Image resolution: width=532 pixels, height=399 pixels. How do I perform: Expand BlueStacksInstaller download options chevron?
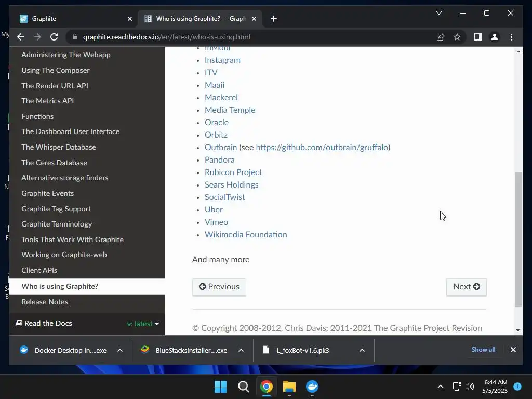coord(241,350)
